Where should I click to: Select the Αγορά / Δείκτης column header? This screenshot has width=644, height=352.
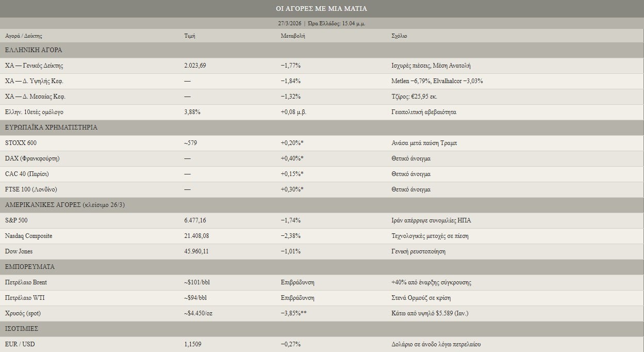(x=24, y=36)
